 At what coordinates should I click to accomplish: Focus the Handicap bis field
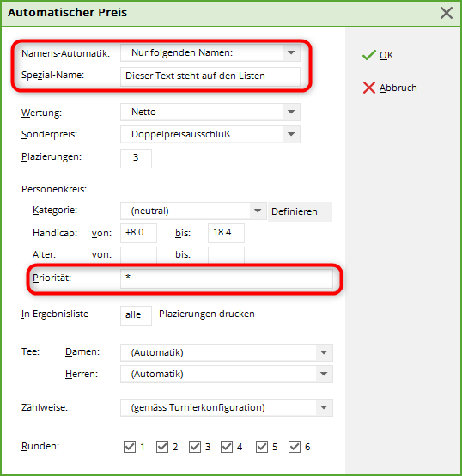coord(226,233)
